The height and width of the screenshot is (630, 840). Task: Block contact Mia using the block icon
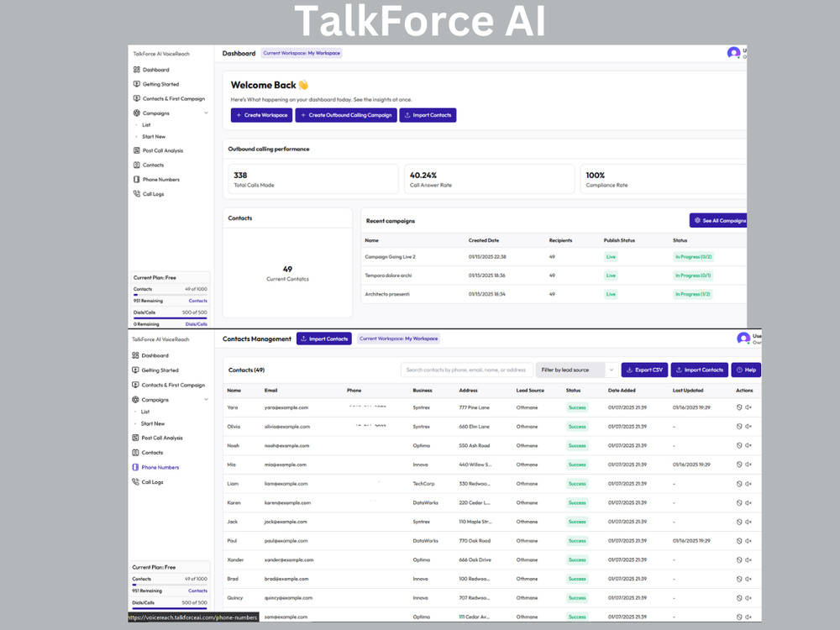coord(739,465)
